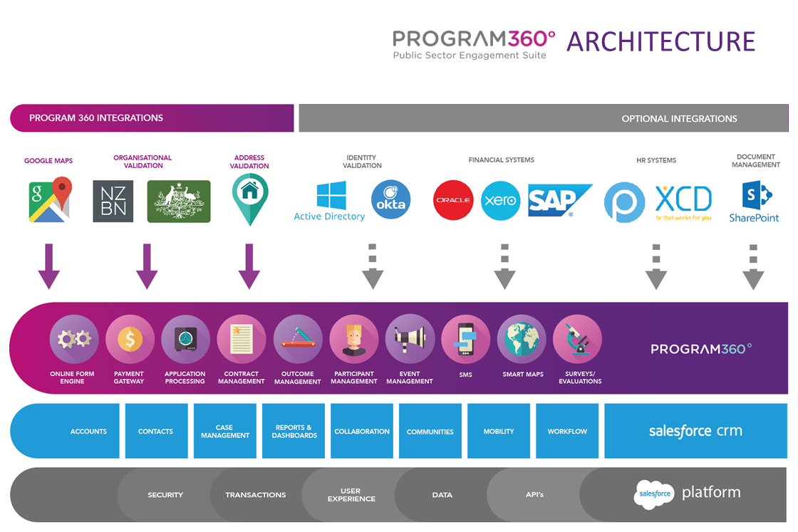Click the DATA platform segment

[x=442, y=495]
